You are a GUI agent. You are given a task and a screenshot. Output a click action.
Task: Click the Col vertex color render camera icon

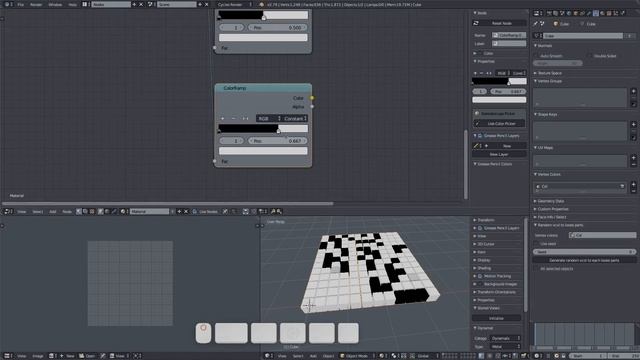tap(622, 187)
